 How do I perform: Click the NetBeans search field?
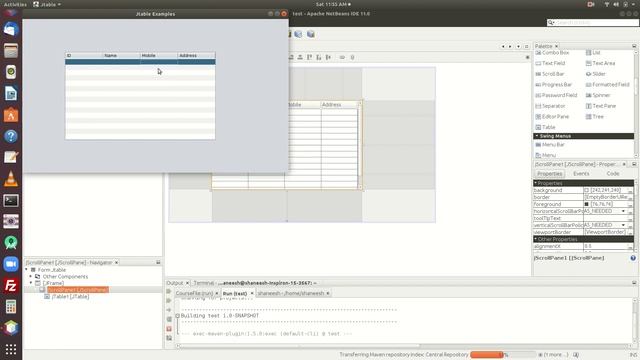(593, 22)
